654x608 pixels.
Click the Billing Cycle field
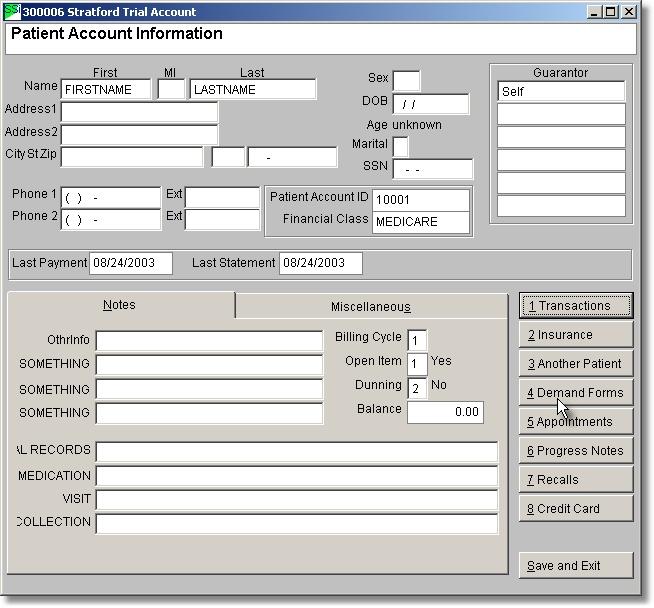417,340
